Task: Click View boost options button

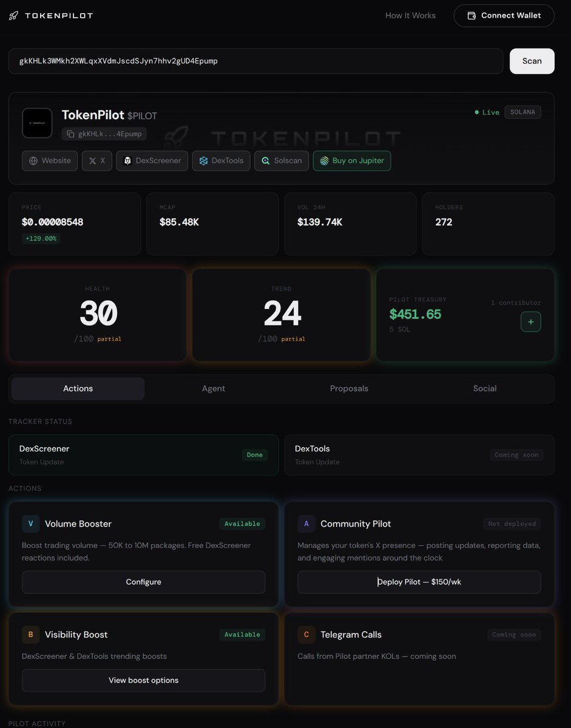Action: (144, 681)
